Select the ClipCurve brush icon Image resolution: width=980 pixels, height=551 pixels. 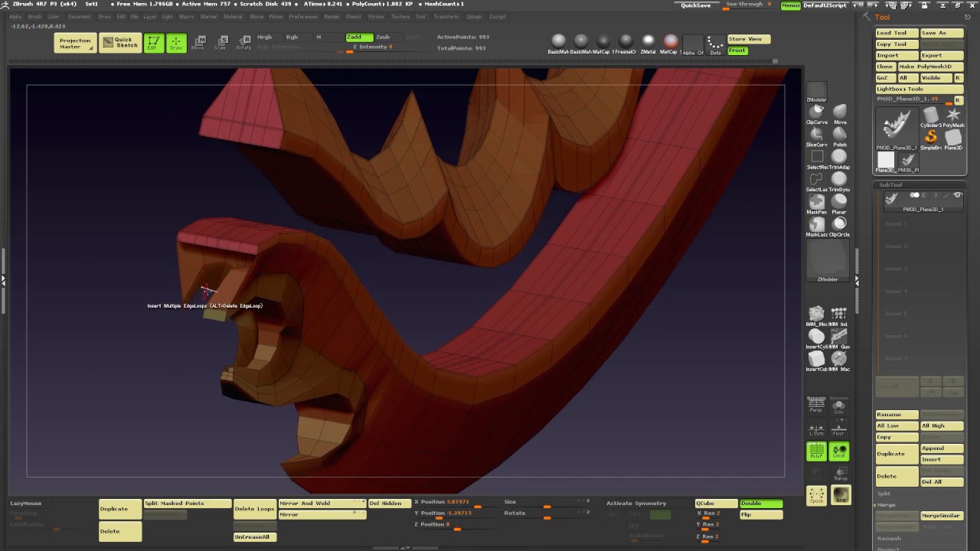point(816,113)
